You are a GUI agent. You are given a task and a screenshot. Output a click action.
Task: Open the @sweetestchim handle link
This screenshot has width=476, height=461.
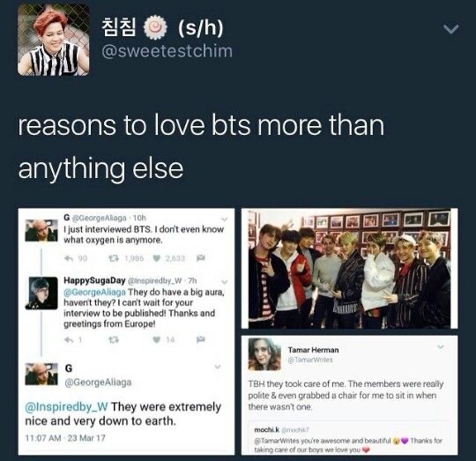167,51
